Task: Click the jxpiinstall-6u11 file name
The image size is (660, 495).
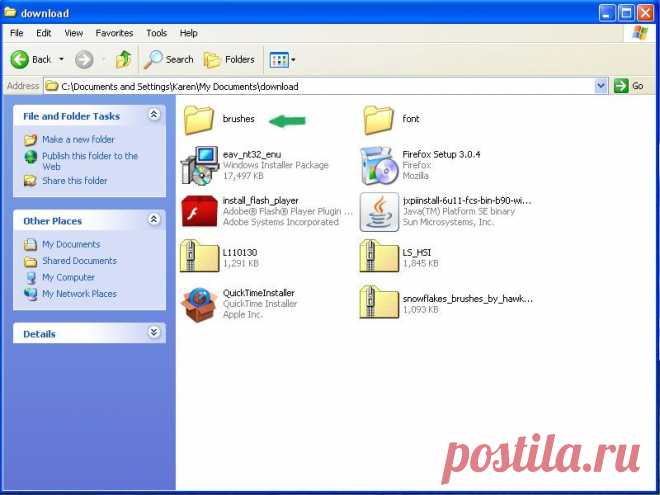Action: pos(467,200)
